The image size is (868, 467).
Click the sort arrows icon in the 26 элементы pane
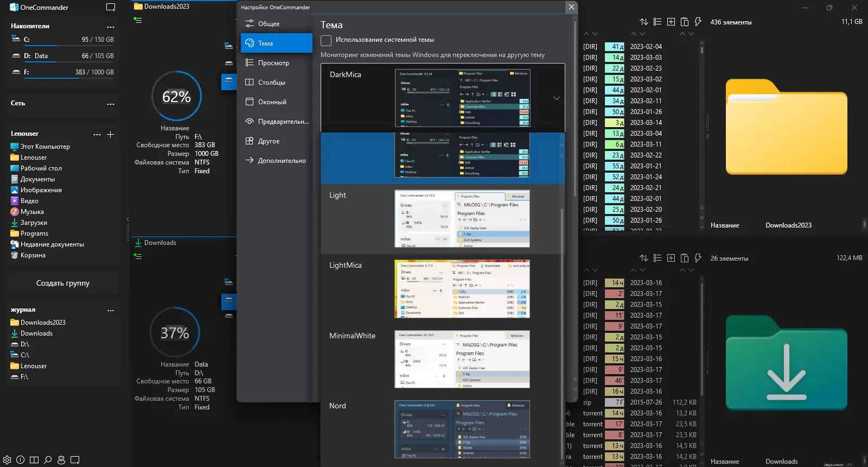644,258
